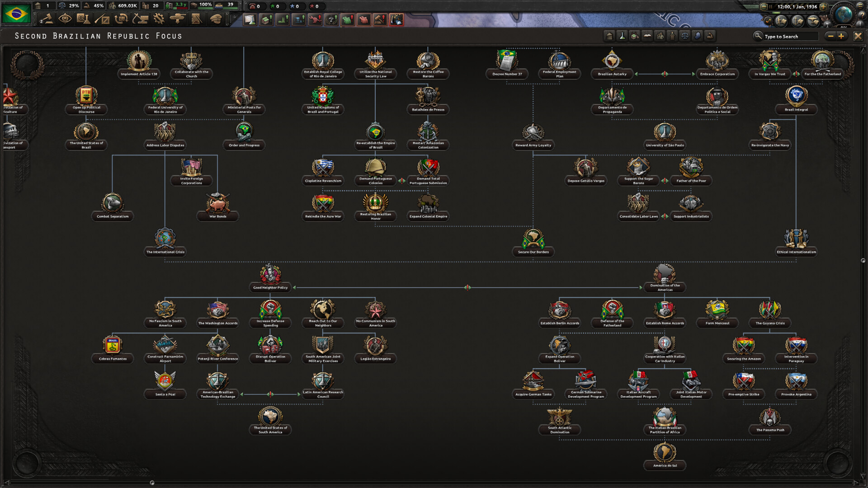Filter focuses using the justice scales icon
Screen dimensions: 868x488
(685, 36)
